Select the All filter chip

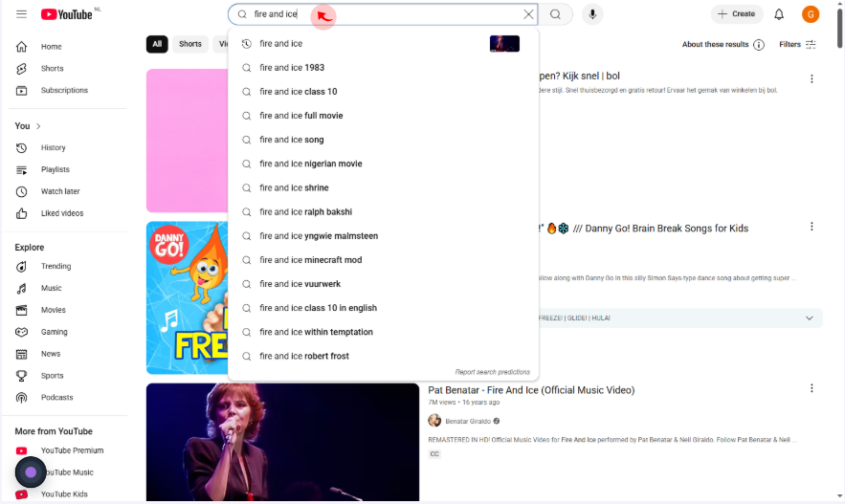pyautogui.click(x=157, y=44)
